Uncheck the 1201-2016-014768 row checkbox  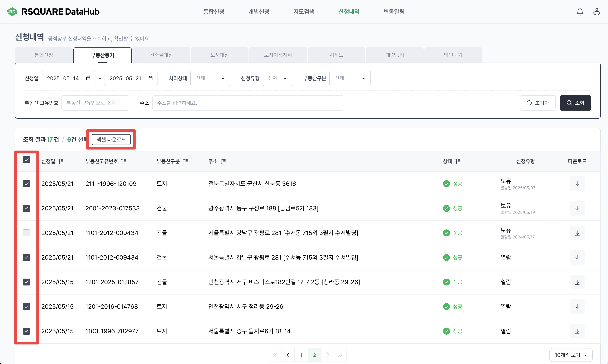(27, 307)
